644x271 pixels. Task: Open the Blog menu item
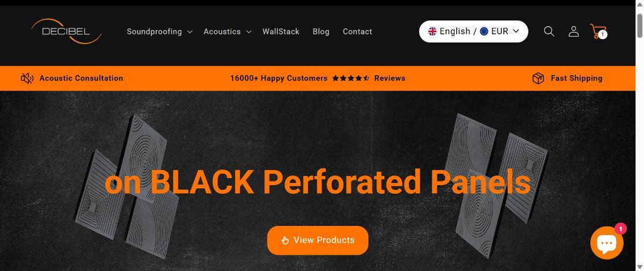tap(321, 32)
